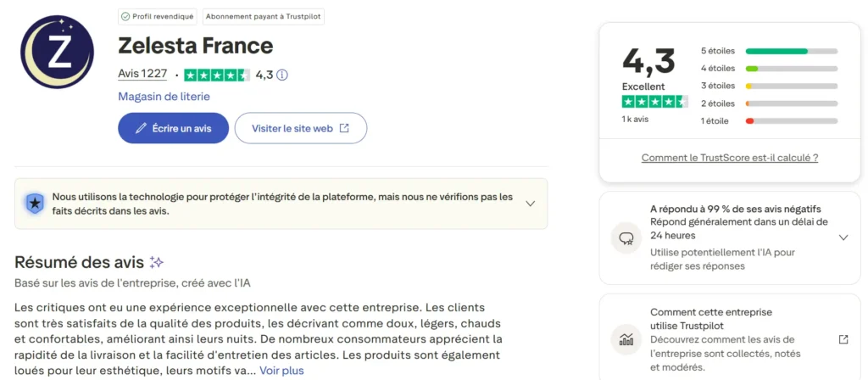The width and height of the screenshot is (868, 380).
Task: Click the external link icon on Visiter le site web
Action: tap(344, 128)
